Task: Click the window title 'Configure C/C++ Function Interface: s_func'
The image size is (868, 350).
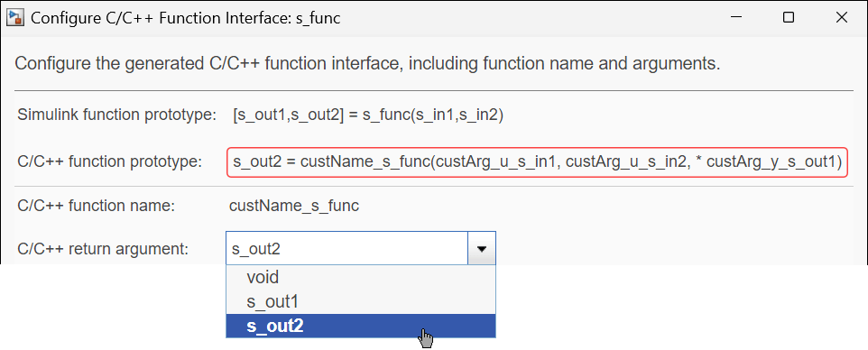Action: [186, 18]
